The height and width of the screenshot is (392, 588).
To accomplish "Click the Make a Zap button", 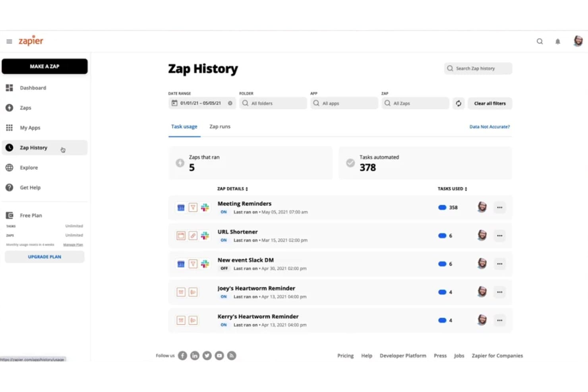I will pos(44,66).
